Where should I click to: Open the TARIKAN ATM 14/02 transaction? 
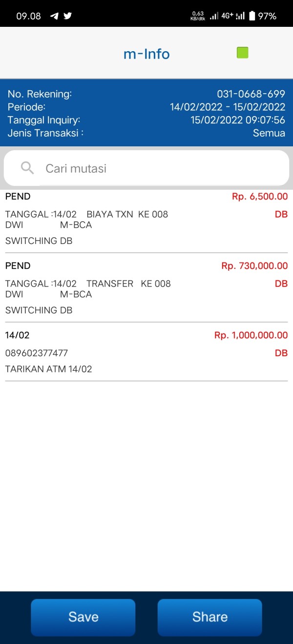pyautogui.click(x=146, y=352)
